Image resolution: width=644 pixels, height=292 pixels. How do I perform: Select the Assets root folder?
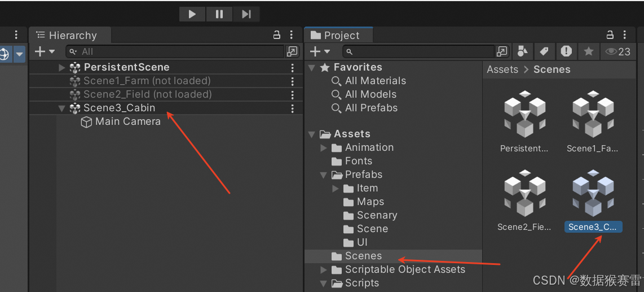pyautogui.click(x=352, y=134)
